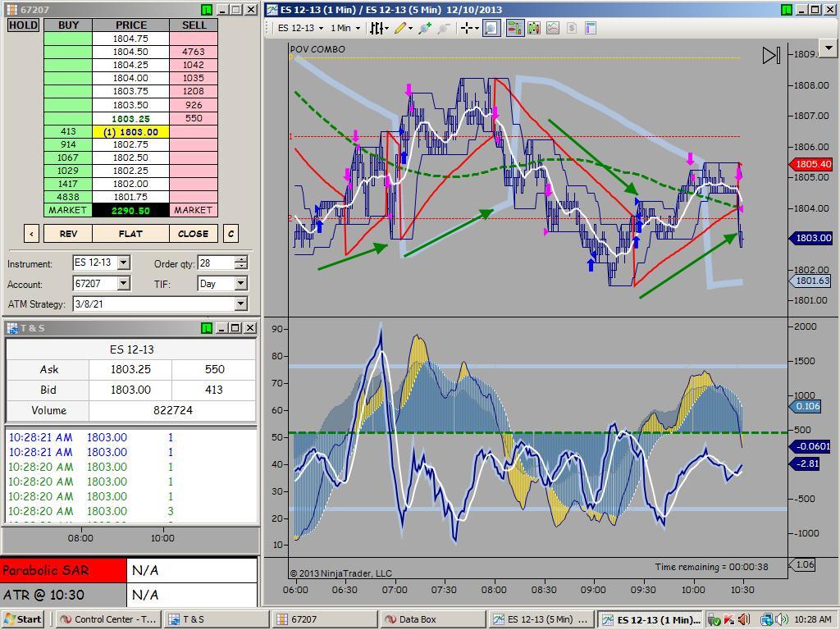Click sell cell showing 4763
This screenshot has height=630, width=840.
coord(194,52)
